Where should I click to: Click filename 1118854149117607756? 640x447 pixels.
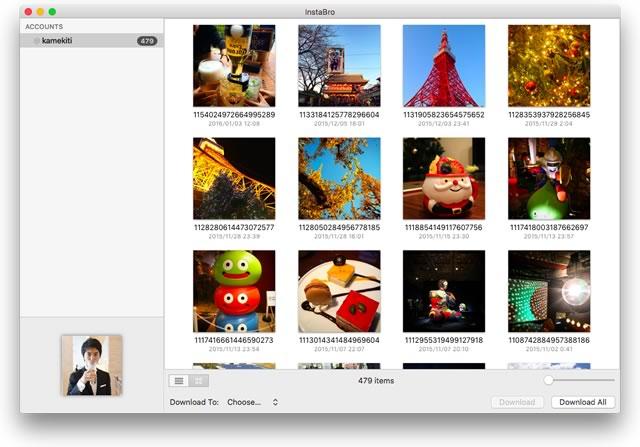click(444, 227)
